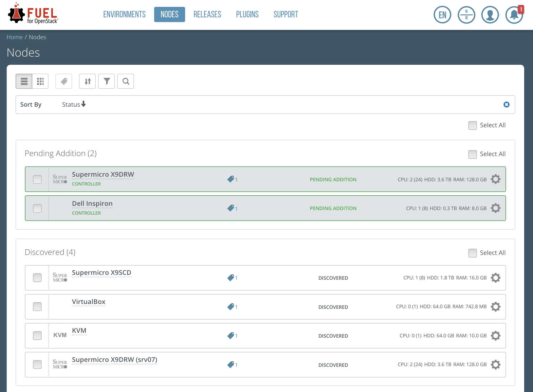Image resolution: width=533 pixels, height=392 pixels.
Task: Open the filter nodes funnel button
Action: pos(106,81)
